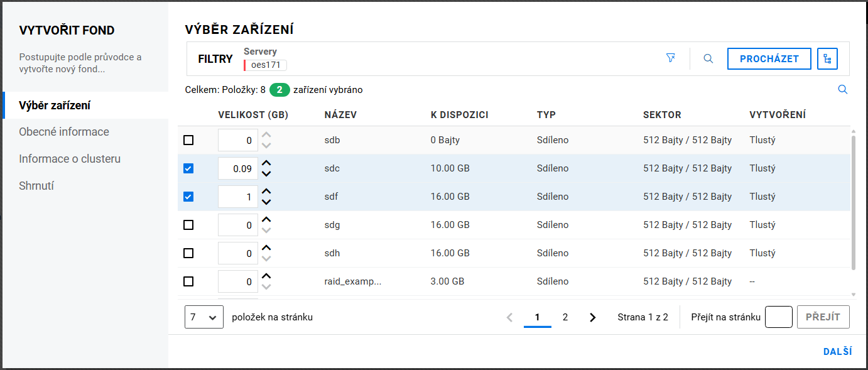Open the tree view icon next to Procházet
868x370 pixels.
(827, 59)
